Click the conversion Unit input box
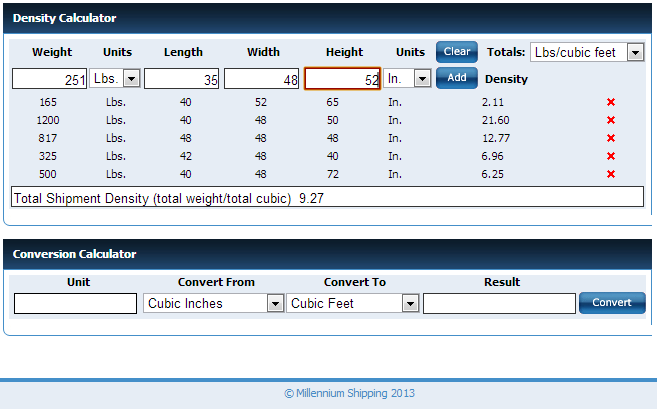The image size is (657, 409). click(76, 303)
